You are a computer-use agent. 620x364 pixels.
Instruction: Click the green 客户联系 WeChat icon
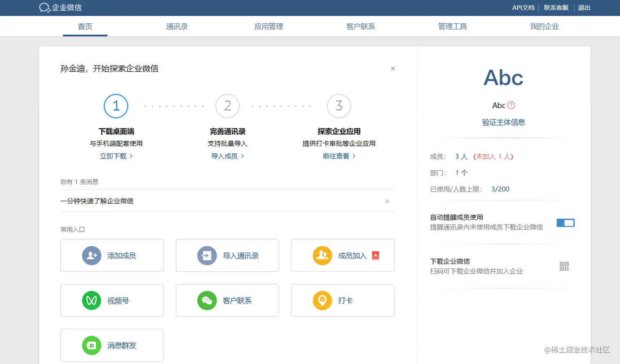pyautogui.click(x=207, y=300)
